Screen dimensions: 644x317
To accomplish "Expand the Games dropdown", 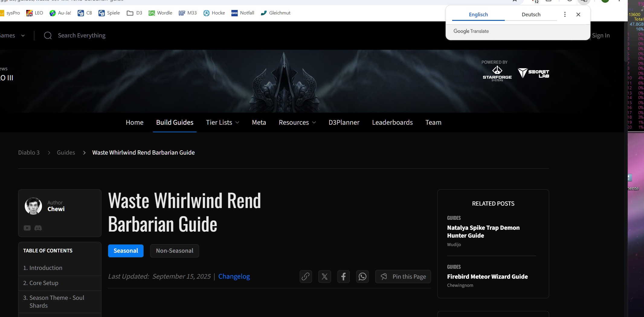I will (12, 36).
